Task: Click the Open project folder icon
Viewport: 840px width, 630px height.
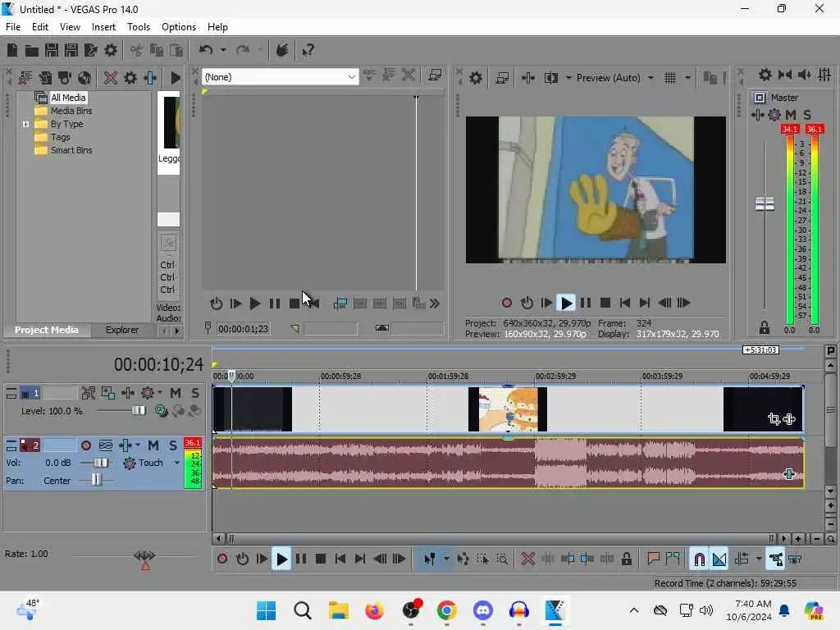Action: 32,50
